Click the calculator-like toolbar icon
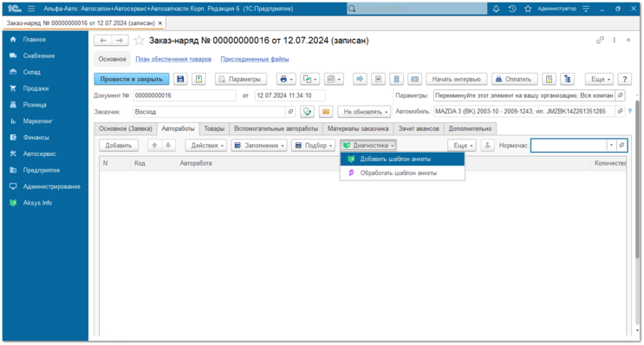644x345 pixels. 396,79
